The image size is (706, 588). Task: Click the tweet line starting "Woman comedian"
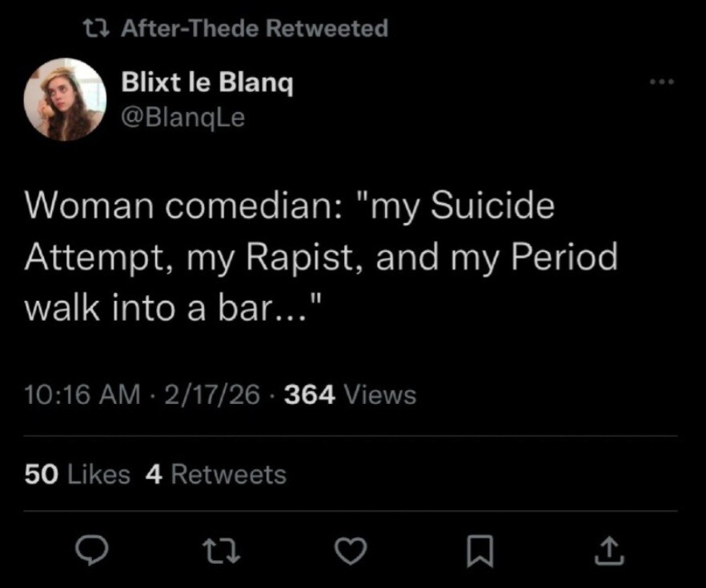tap(290, 206)
